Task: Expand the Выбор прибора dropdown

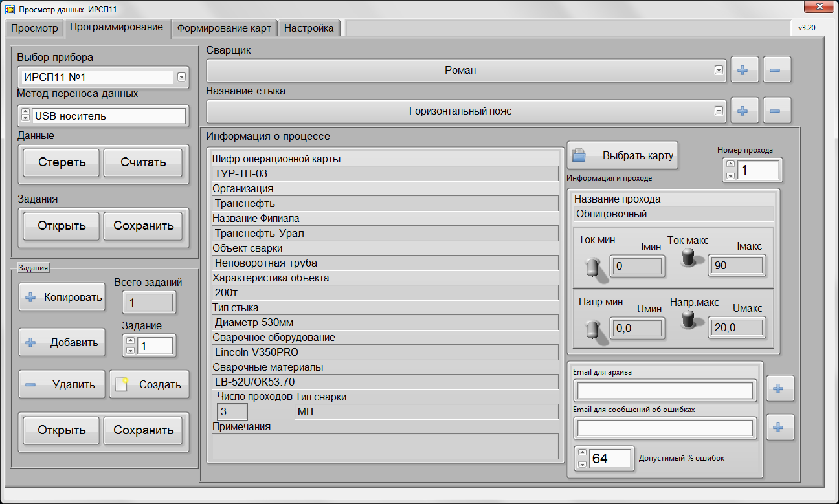Action: pos(181,77)
